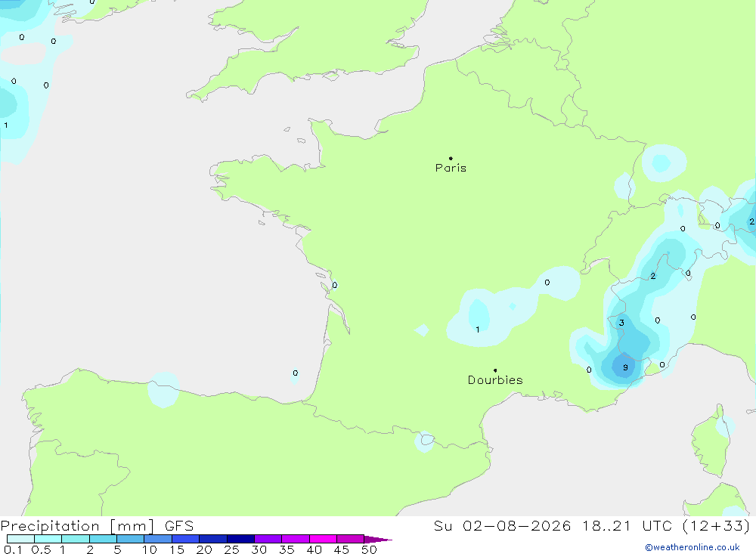Pick the 2–5 mm legend swatch

click(103, 539)
